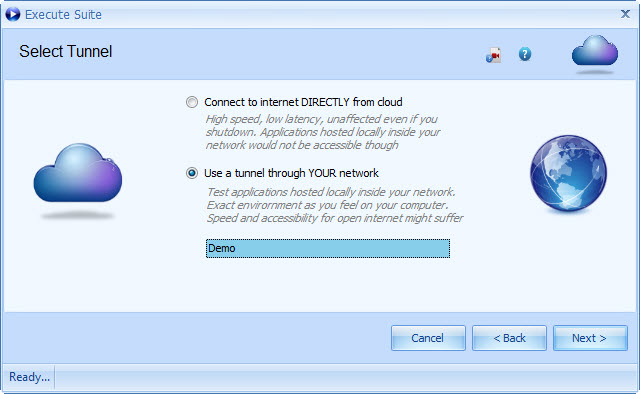This screenshot has height=394, width=640.
Task: Click the description starting with Test applications hosted locally
Action: click(335, 205)
